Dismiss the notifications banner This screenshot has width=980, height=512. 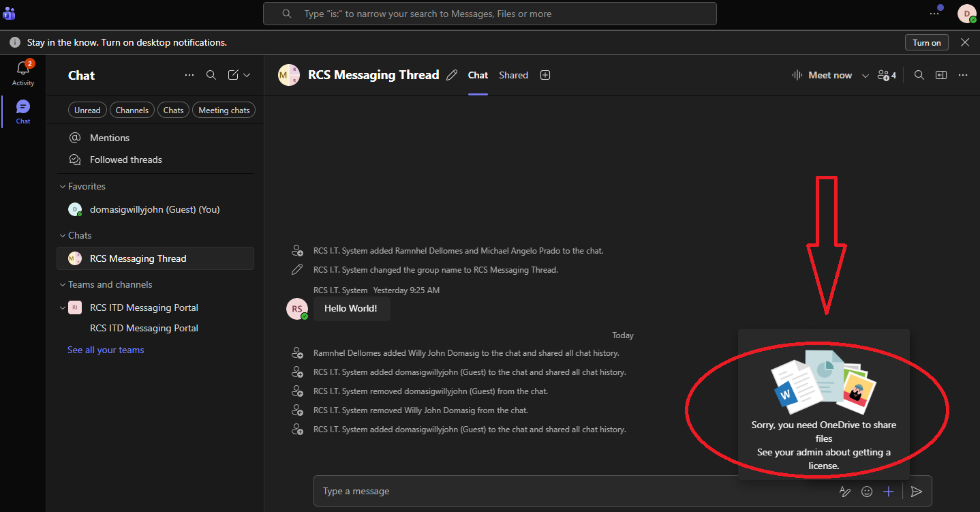click(965, 42)
